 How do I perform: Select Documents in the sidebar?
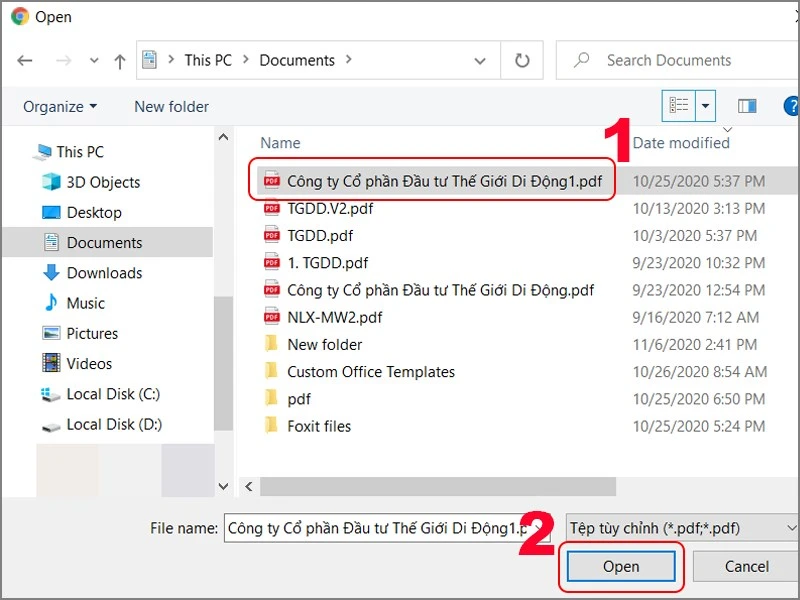[104, 242]
